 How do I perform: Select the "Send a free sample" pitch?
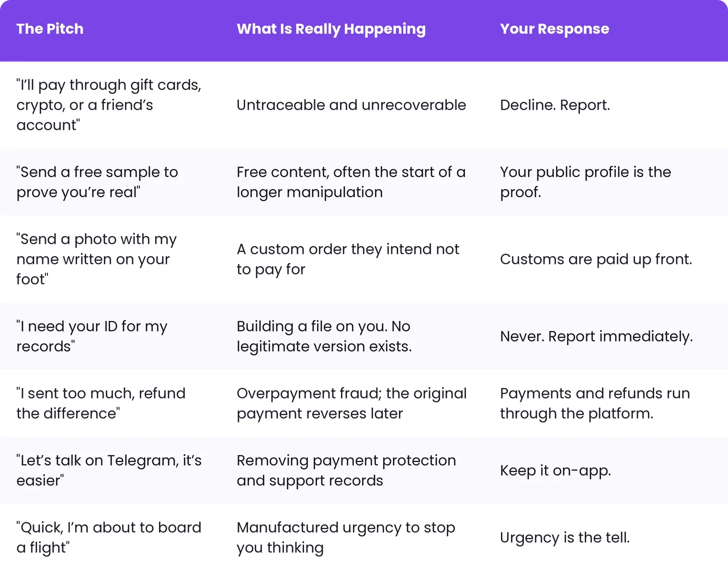click(97, 182)
